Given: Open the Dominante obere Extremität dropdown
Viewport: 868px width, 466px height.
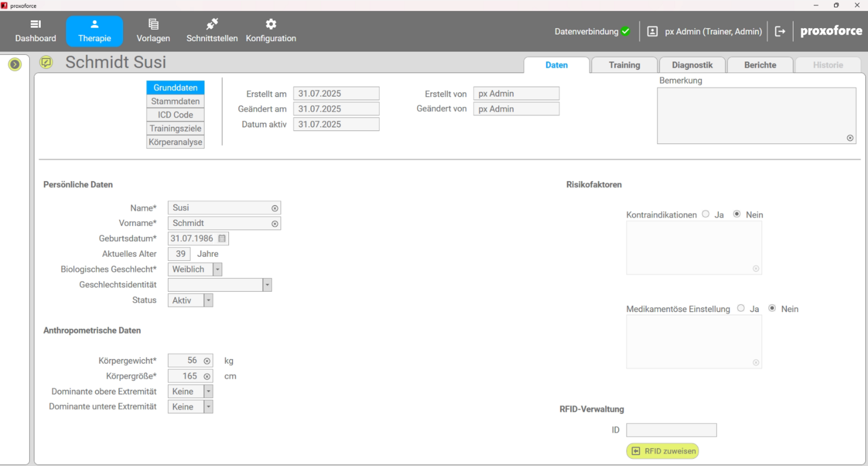Looking at the screenshot, I should coord(208,392).
